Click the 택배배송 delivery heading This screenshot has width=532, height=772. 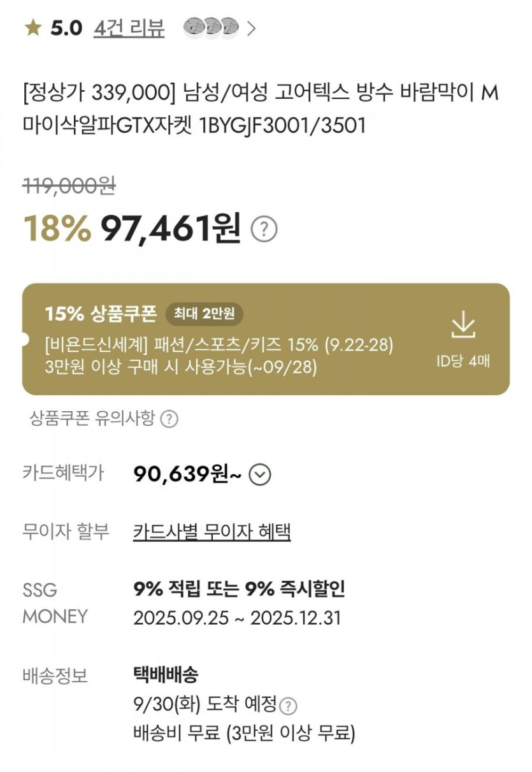coord(165,674)
